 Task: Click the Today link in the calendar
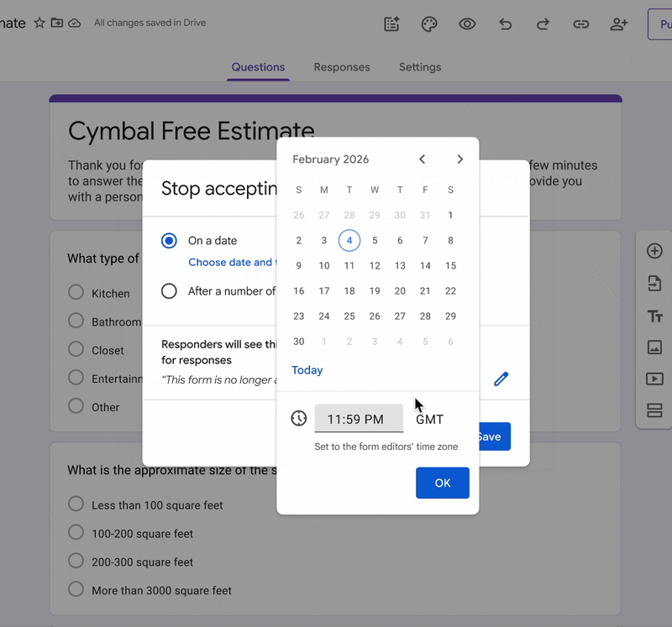(x=307, y=370)
